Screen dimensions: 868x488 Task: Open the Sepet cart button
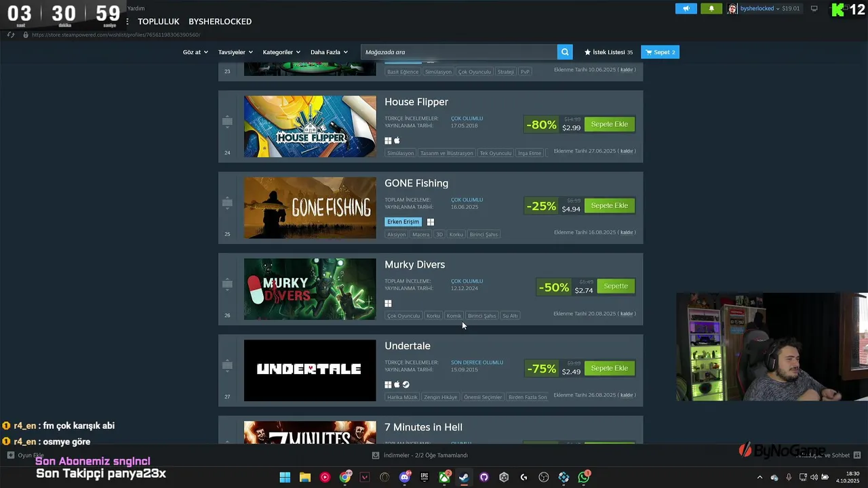click(660, 52)
